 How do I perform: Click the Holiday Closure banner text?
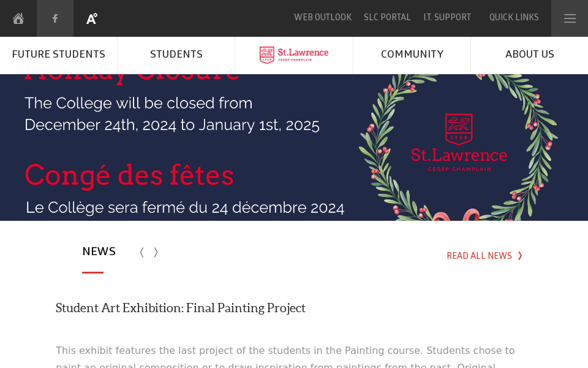(x=171, y=114)
